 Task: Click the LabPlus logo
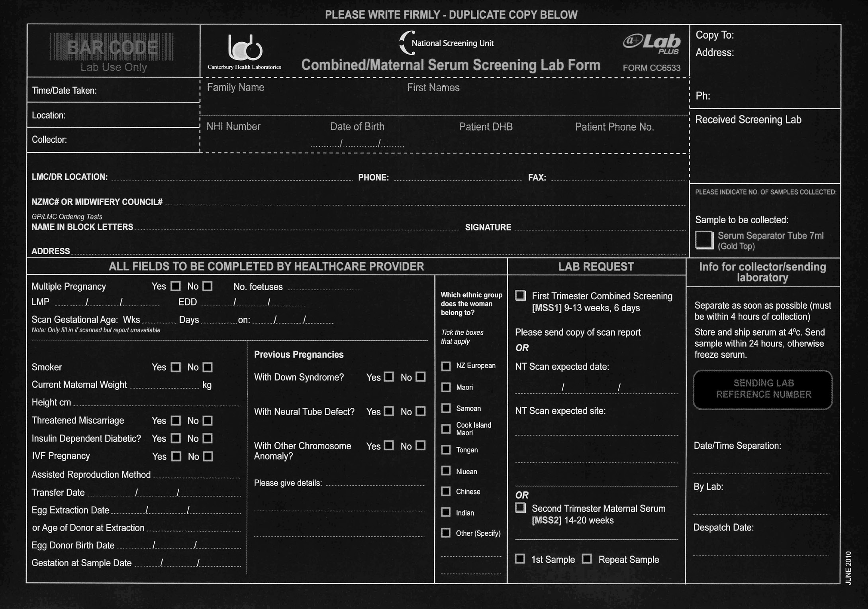coord(652,43)
